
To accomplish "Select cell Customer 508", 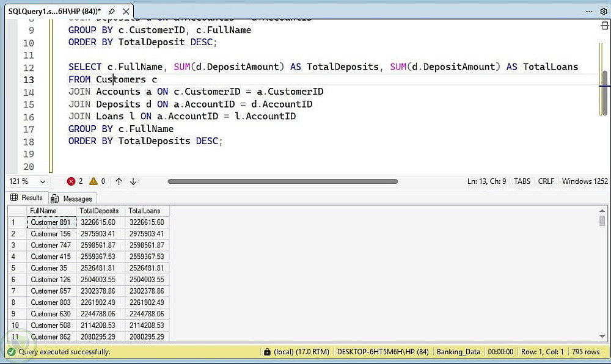I will (51, 326).
